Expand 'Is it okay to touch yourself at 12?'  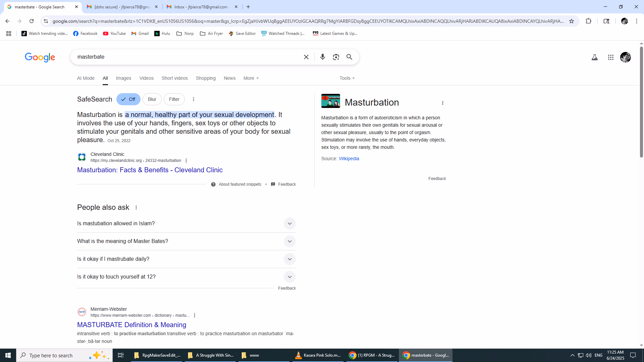(x=186, y=277)
